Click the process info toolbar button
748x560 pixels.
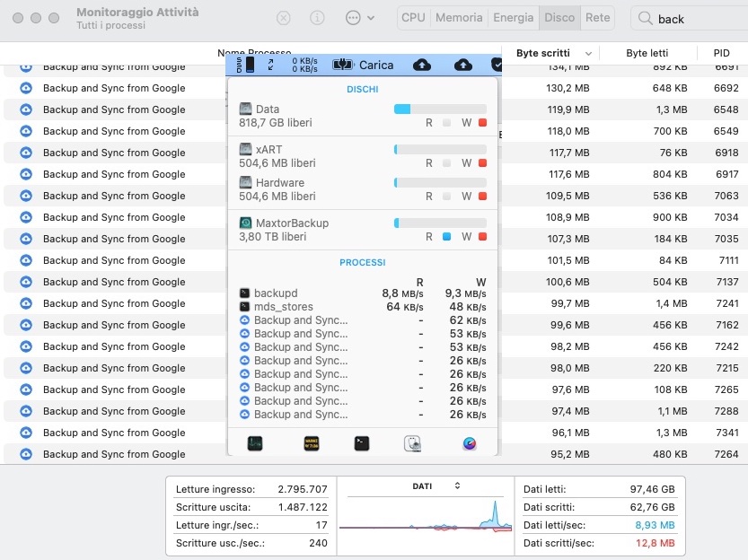[317, 18]
